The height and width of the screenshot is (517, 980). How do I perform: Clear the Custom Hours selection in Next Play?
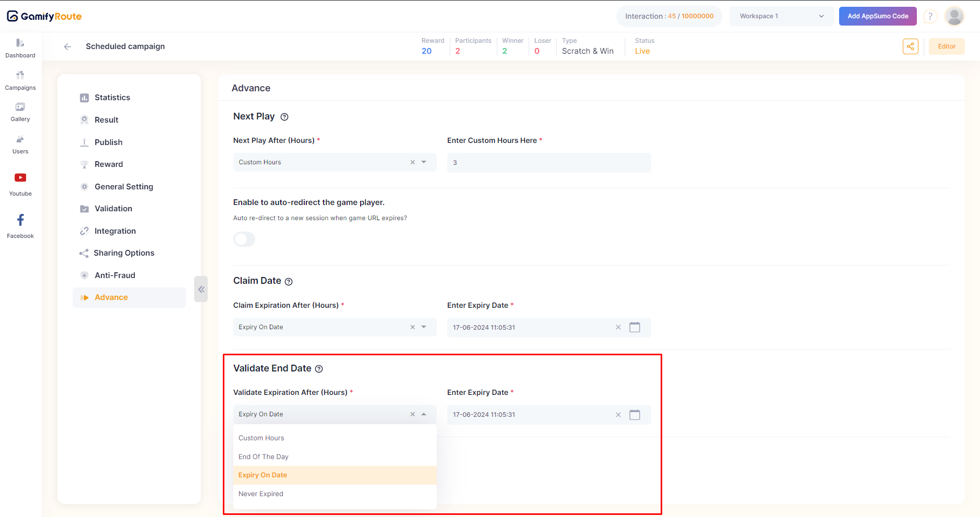(412, 162)
